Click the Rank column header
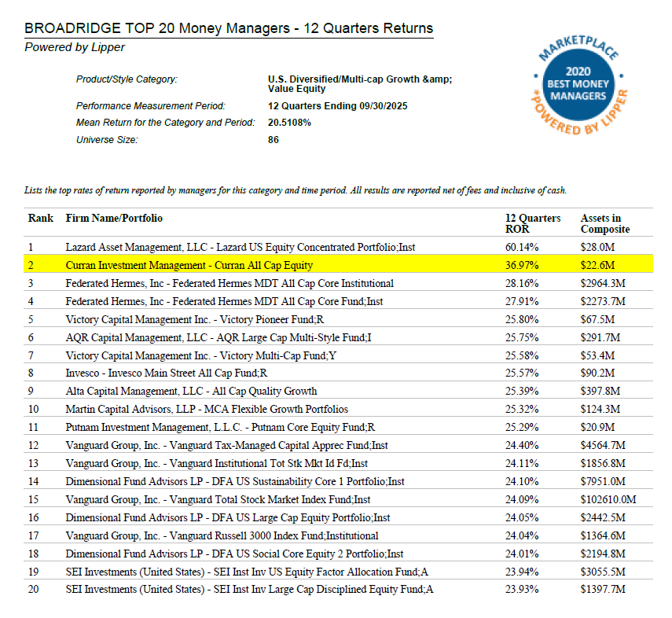Viewport: 672px width, 618px height. pyautogui.click(x=41, y=219)
